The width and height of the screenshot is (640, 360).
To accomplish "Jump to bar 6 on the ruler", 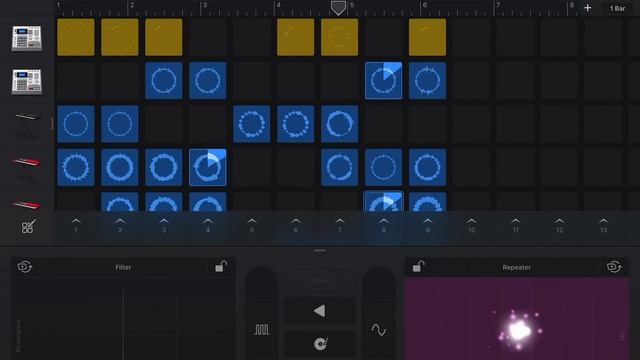I will point(424,5).
